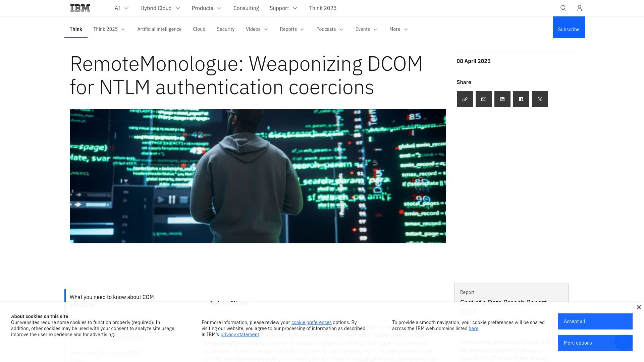Jump to 'What you need to know about COM' section
The height and width of the screenshot is (362, 644).
tap(112, 297)
